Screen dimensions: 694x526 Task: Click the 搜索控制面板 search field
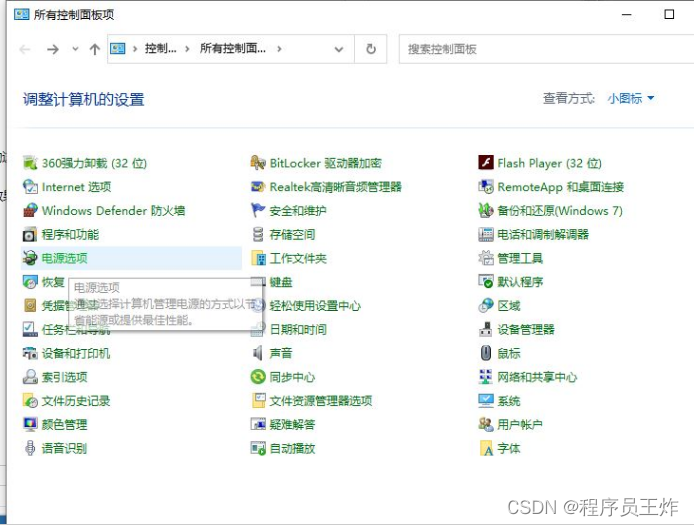click(546, 49)
